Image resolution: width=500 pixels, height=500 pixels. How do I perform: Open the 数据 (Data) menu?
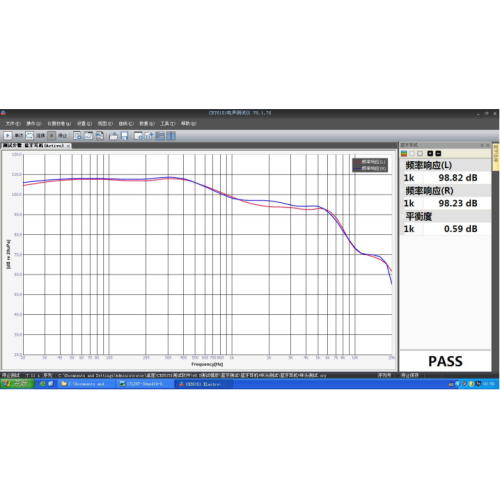tap(147, 124)
